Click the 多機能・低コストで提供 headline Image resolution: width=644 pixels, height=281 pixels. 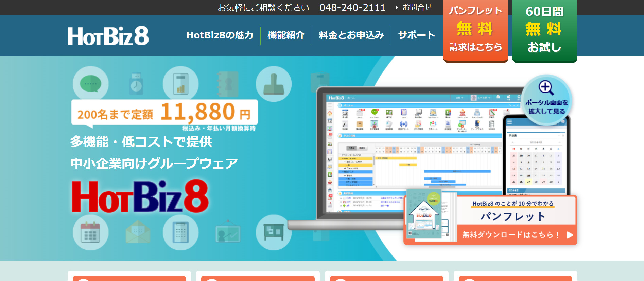point(141,142)
